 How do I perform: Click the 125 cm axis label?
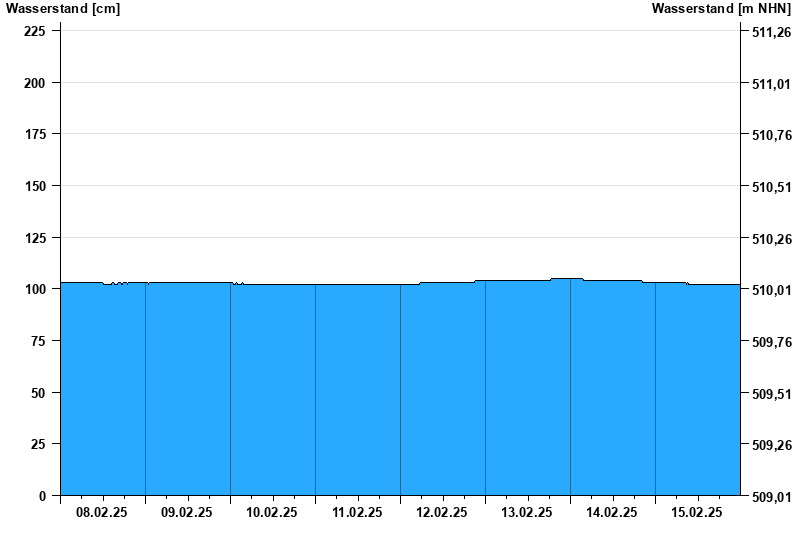coord(35,238)
